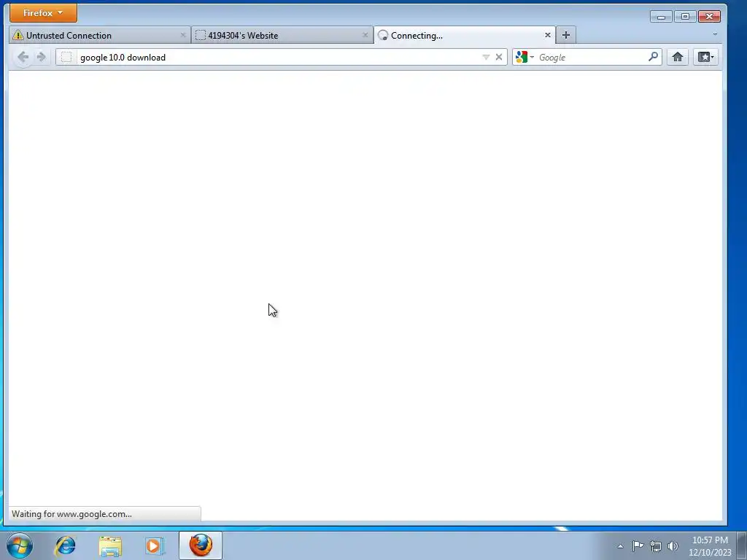The width and height of the screenshot is (747, 560).
Task: Select the Connecting... tab
Action: 465,35
